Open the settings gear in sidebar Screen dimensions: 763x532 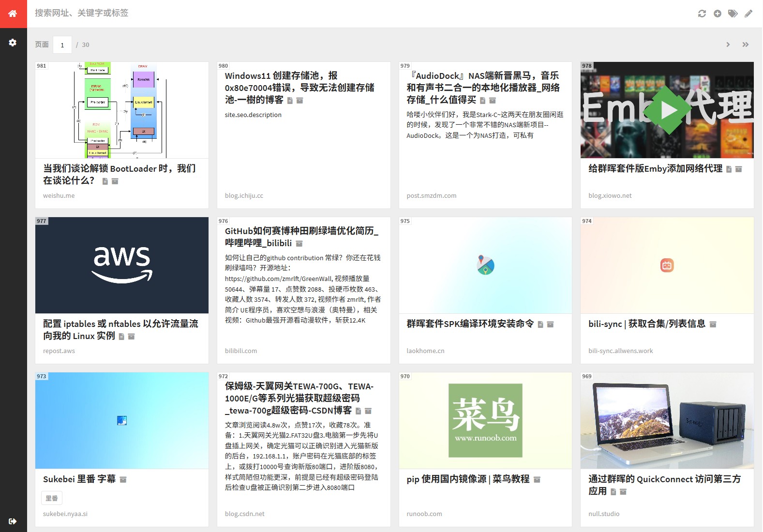pyautogui.click(x=13, y=43)
